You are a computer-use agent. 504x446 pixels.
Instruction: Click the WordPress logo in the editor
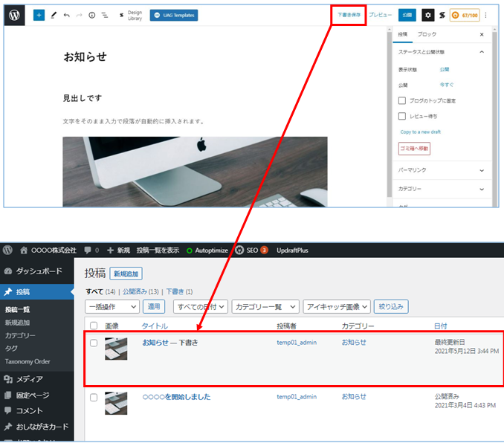[14, 15]
